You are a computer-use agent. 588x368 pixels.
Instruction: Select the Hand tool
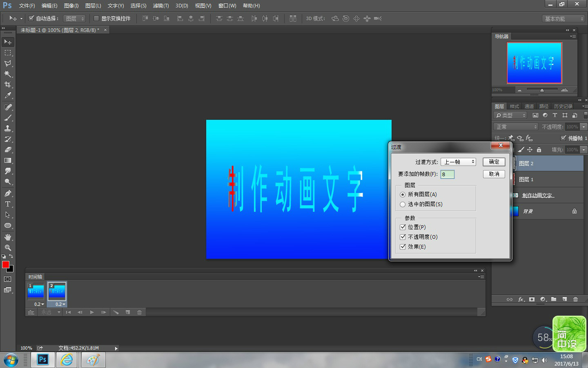pyautogui.click(x=8, y=237)
